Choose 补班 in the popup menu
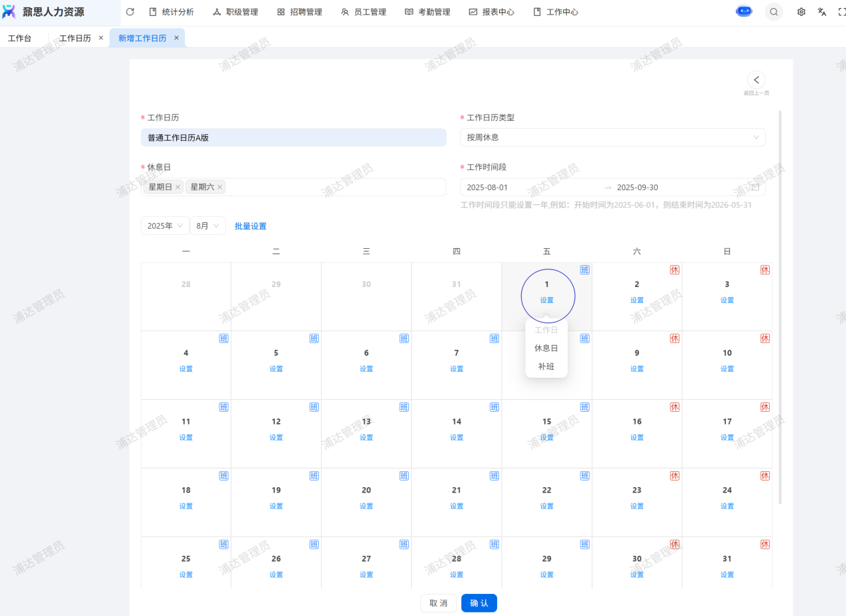Image resolution: width=846 pixels, height=616 pixels. pyautogui.click(x=546, y=366)
